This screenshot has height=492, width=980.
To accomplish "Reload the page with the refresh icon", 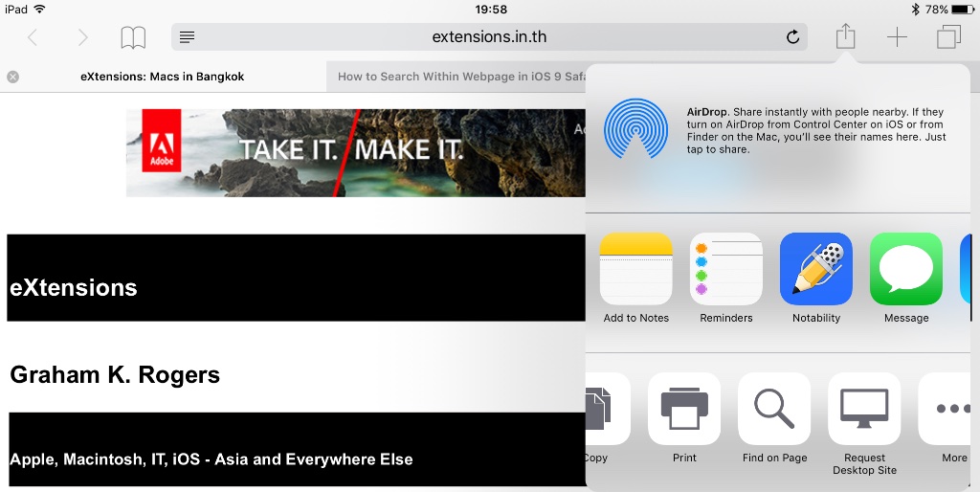I will pyautogui.click(x=792, y=37).
